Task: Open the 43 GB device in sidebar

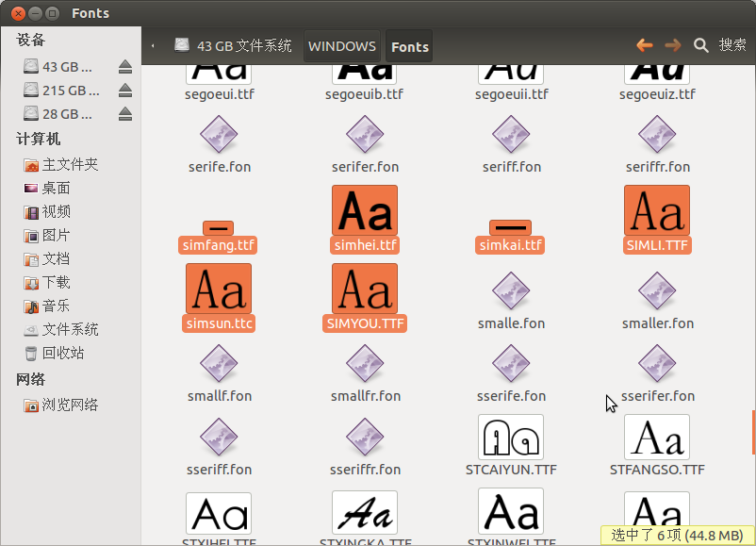Action: coord(58,67)
